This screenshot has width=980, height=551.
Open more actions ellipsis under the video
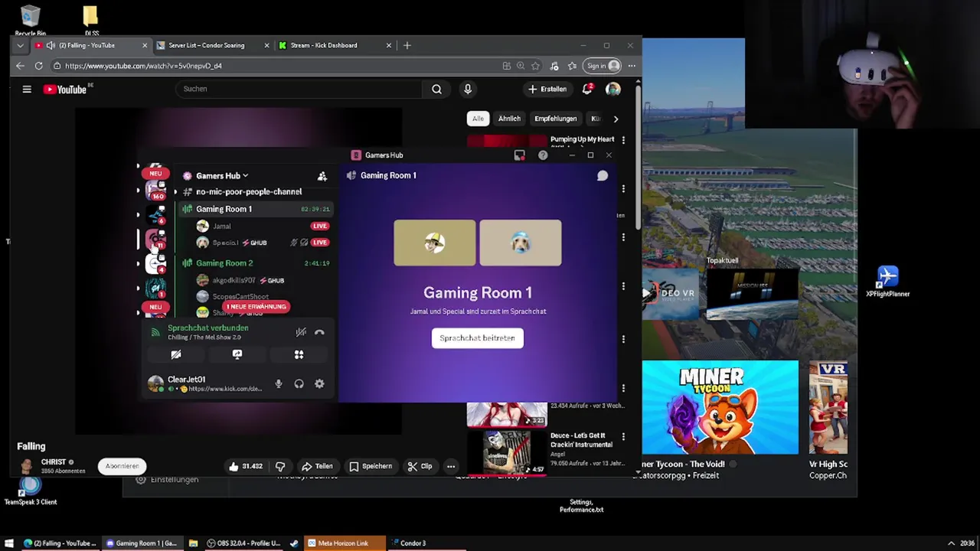(451, 466)
